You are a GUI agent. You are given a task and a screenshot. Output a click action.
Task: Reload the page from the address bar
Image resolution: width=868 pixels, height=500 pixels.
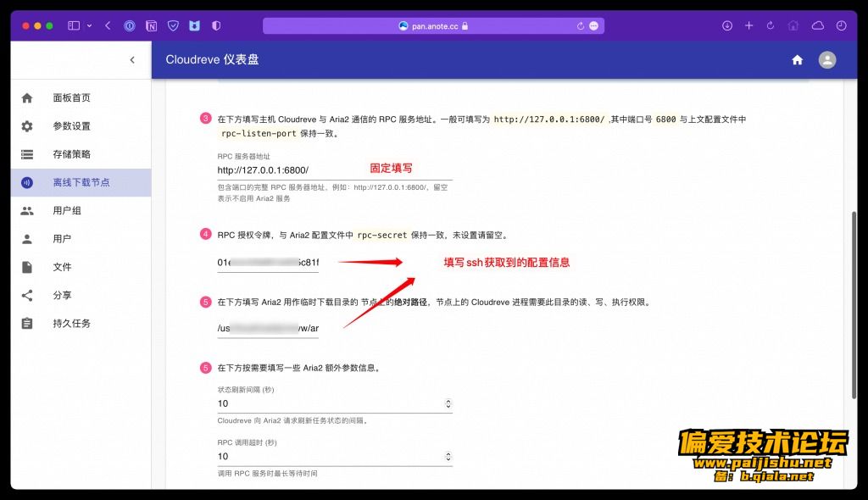click(x=580, y=26)
